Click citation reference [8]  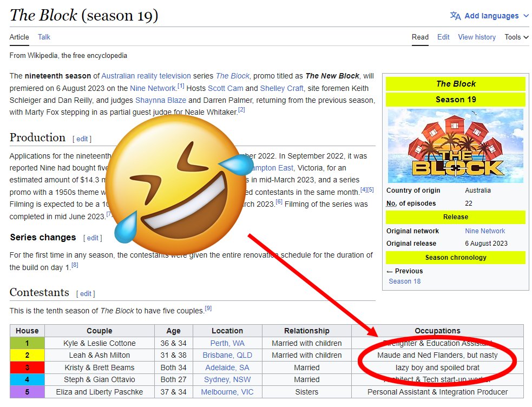(x=75, y=265)
